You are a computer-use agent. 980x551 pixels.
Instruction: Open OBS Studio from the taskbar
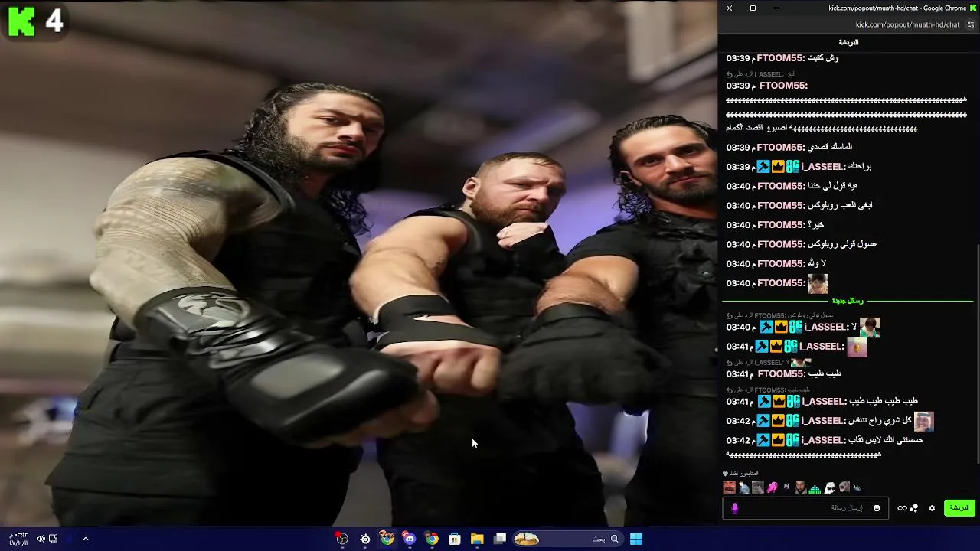click(x=342, y=539)
